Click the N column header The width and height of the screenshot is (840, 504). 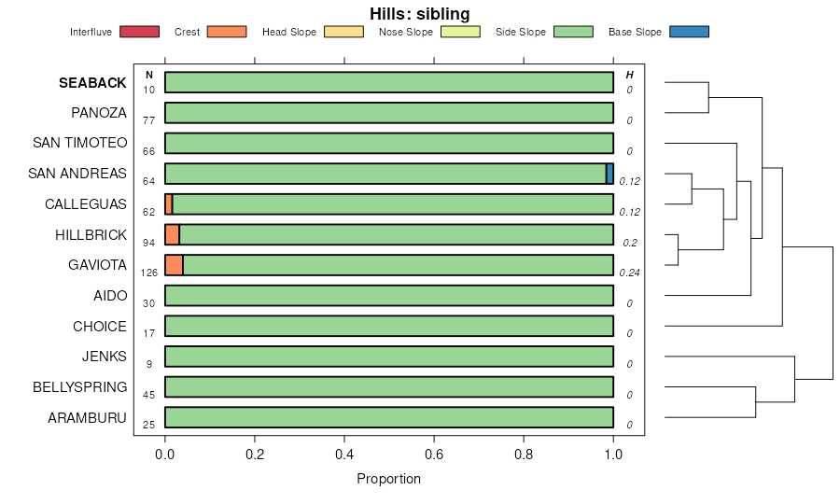[149, 75]
